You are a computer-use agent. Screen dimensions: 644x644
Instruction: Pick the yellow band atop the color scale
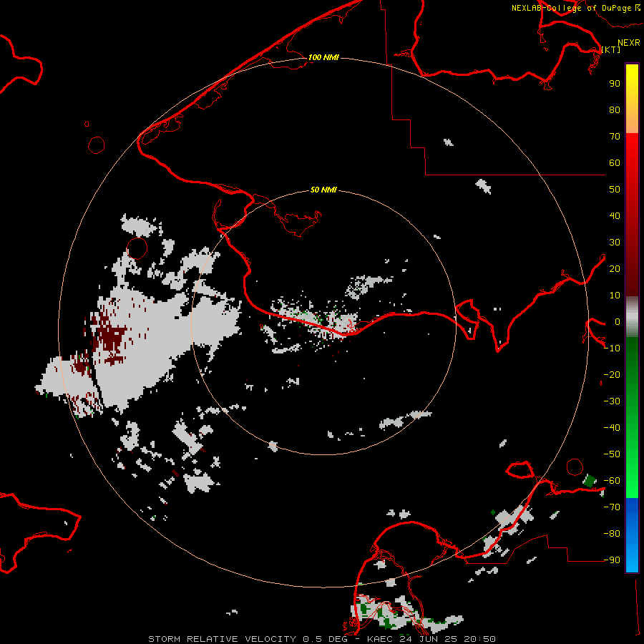(x=632, y=78)
